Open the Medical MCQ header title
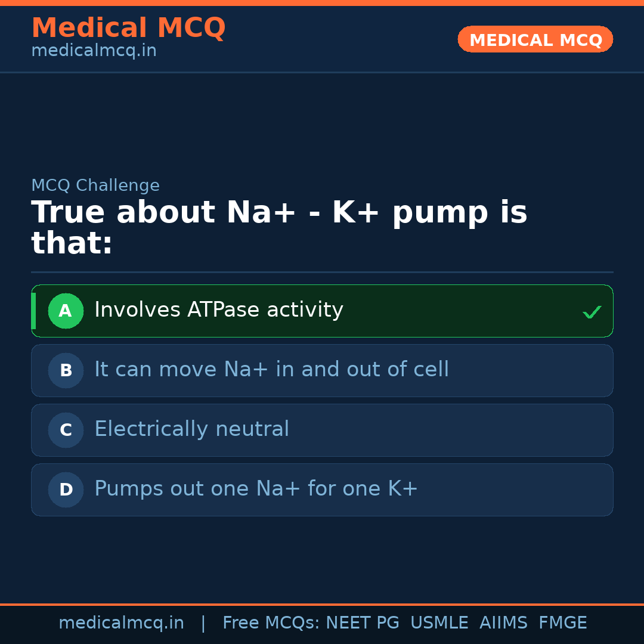This screenshot has width=644, height=644. (128, 28)
